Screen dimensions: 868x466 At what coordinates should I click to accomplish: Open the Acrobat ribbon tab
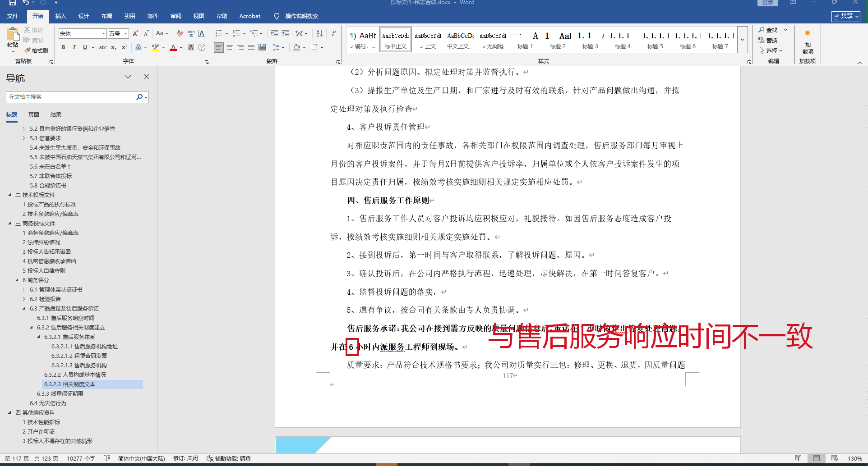pyautogui.click(x=250, y=16)
